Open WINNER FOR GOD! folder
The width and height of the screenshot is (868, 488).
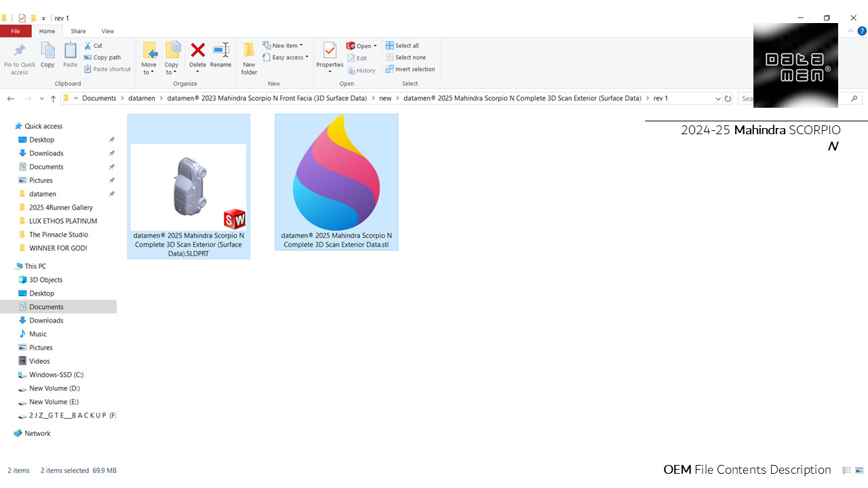(x=58, y=248)
